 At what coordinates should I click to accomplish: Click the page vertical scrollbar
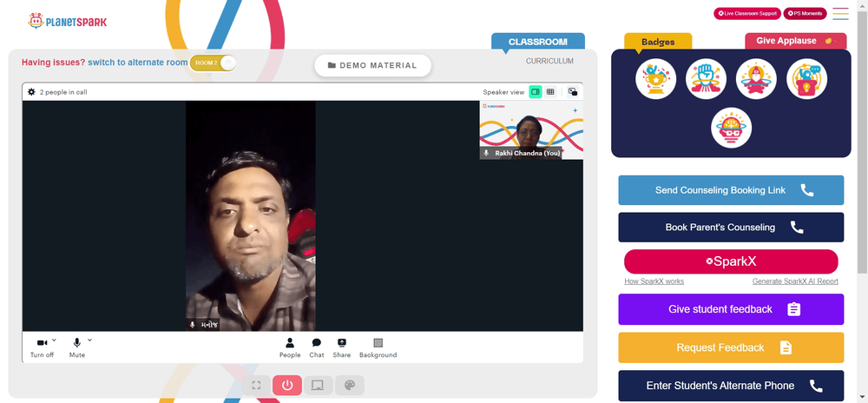tap(863, 142)
